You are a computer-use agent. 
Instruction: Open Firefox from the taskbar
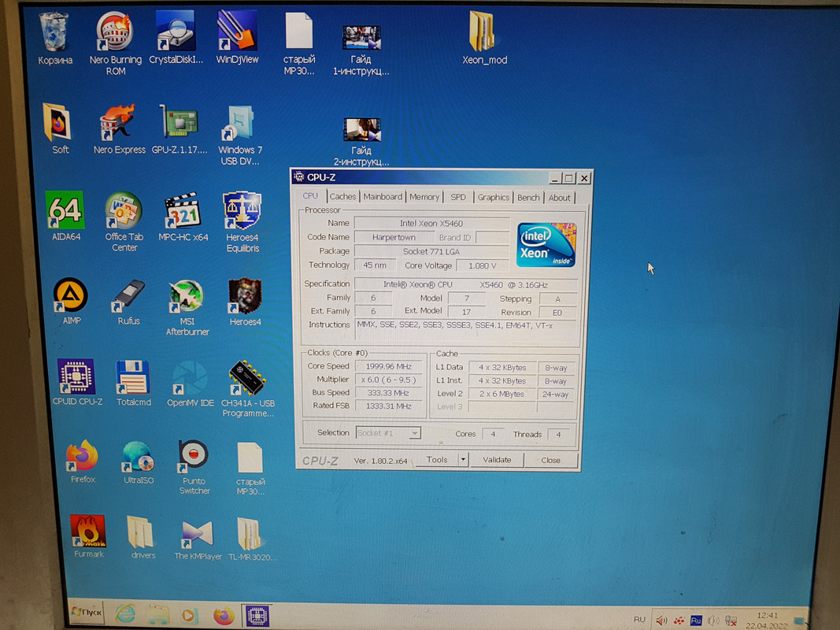[224, 616]
